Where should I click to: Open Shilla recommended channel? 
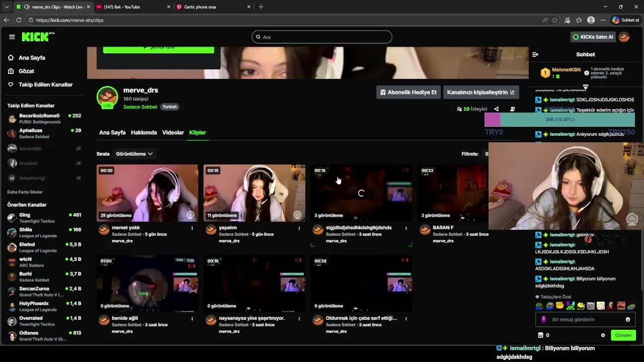[44, 233]
